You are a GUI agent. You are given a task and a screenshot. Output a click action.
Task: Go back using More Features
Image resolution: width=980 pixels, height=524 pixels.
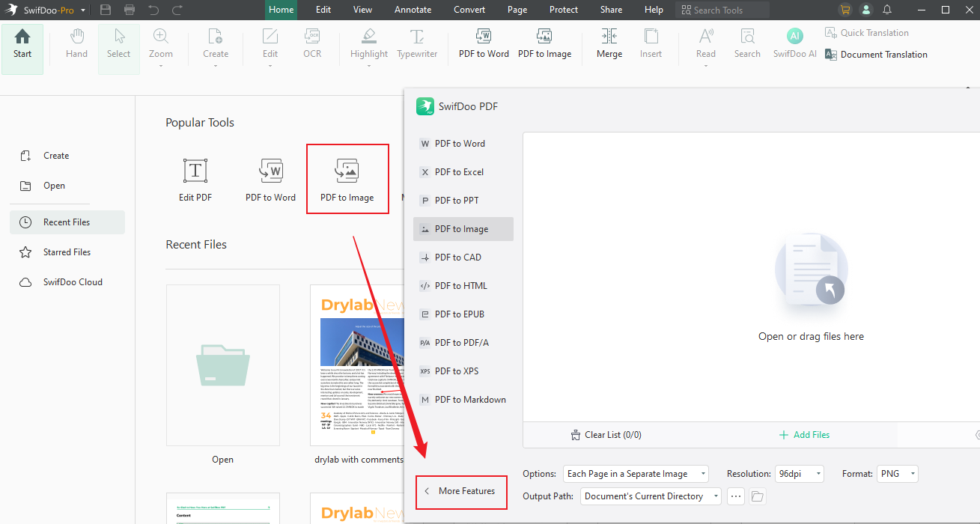(x=461, y=492)
